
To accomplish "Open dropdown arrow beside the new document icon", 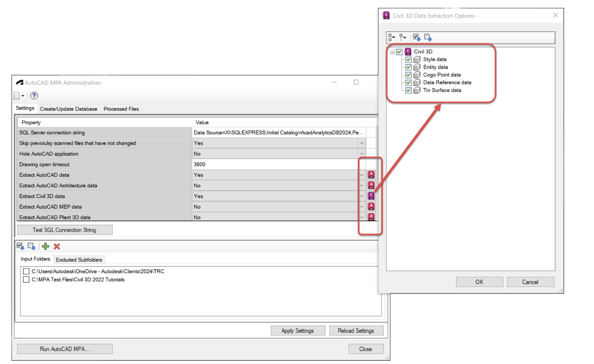I will (23, 96).
